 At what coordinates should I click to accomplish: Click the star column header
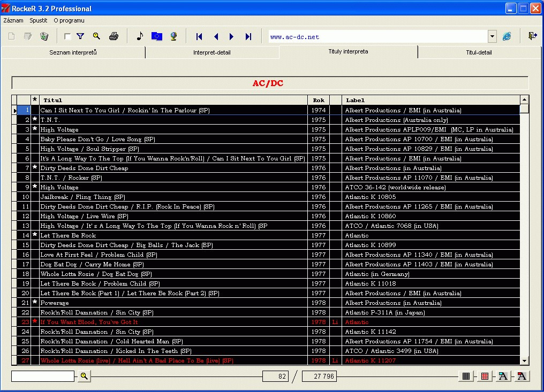click(x=35, y=100)
